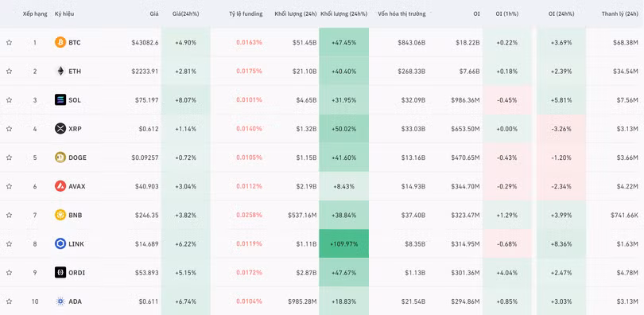
Task: Click ETH price $2233.91
Action: pos(145,71)
